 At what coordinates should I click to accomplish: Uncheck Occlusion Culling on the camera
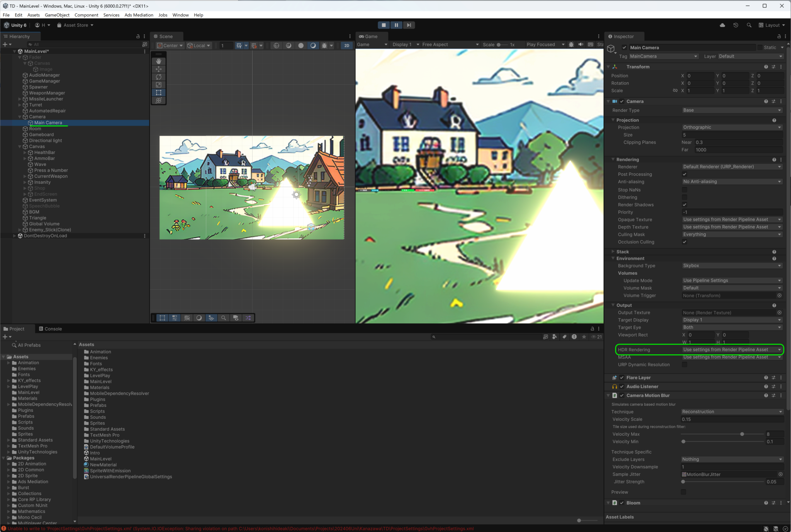point(684,242)
